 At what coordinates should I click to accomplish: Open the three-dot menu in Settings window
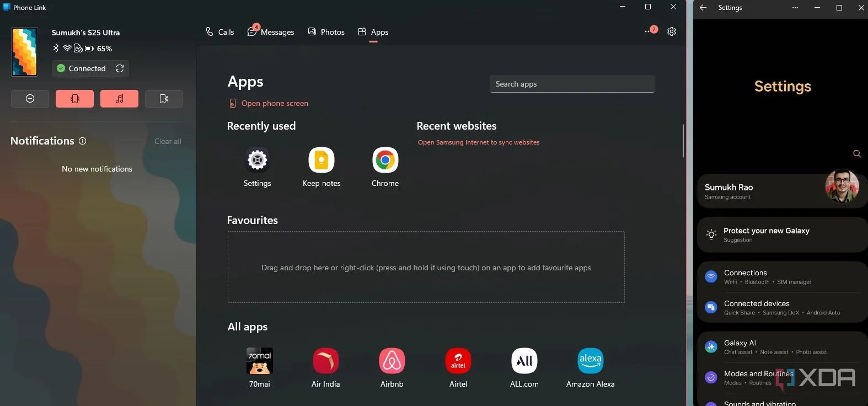click(x=795, y=8)
